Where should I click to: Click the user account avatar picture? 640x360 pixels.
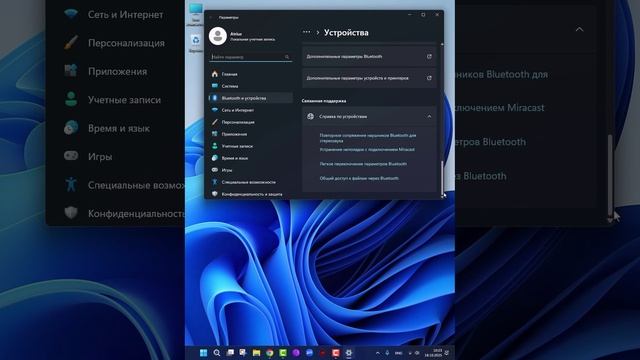pyautogui.click(x=218, y=36)
